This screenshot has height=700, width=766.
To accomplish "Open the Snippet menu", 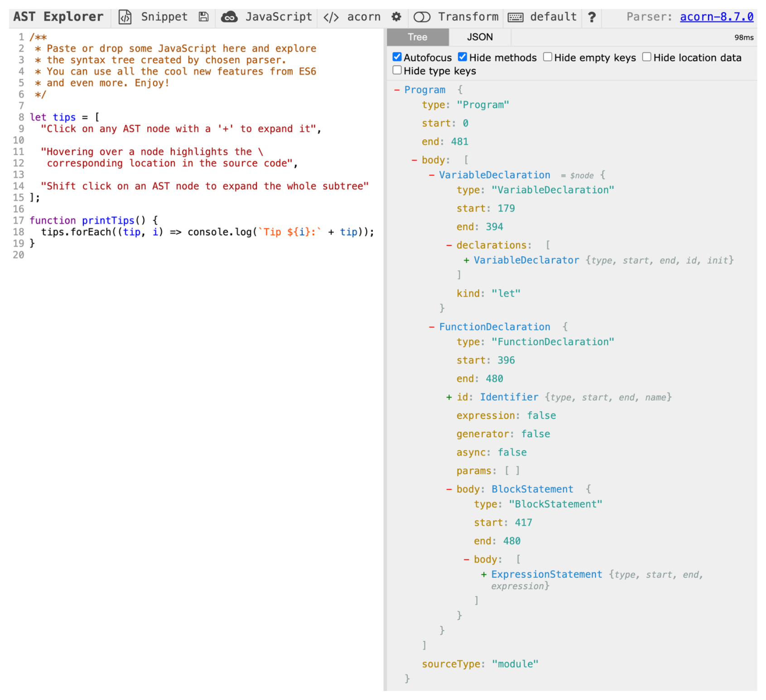I will click(x=164, y=17).
